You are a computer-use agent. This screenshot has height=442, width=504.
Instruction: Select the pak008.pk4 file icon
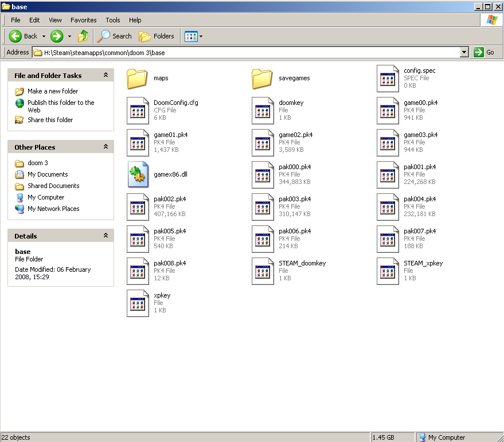pyautogui.click(x=138, y=271)
